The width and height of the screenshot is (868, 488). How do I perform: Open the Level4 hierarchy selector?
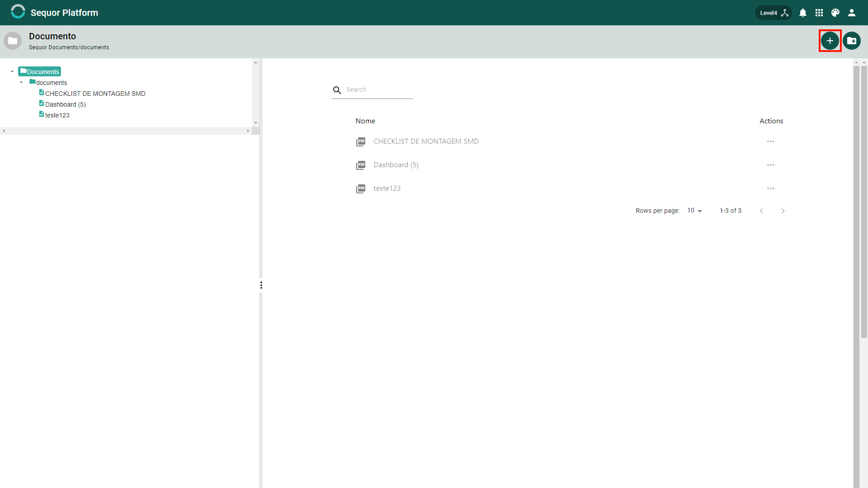pos(774,13)
